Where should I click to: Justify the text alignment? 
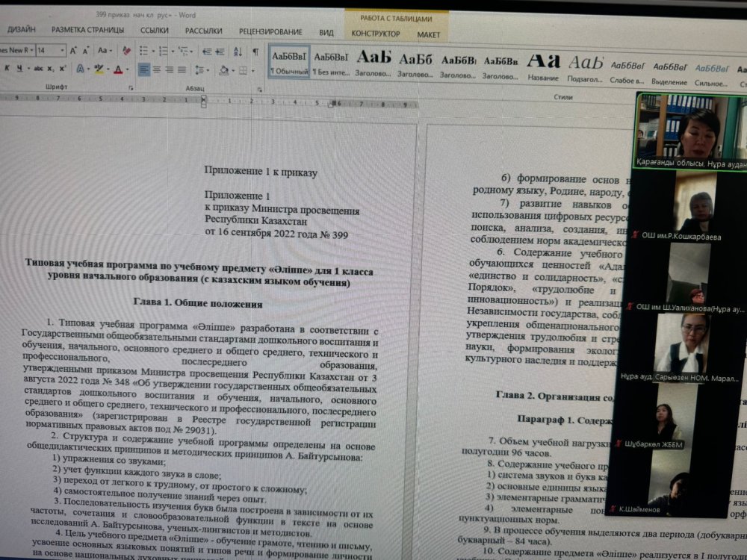point(182,70)
